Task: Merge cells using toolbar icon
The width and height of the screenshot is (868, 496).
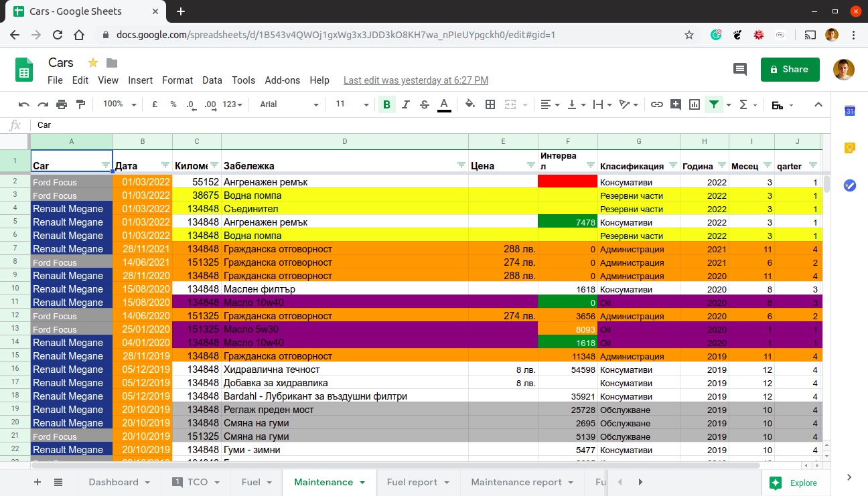Action: 510,104
